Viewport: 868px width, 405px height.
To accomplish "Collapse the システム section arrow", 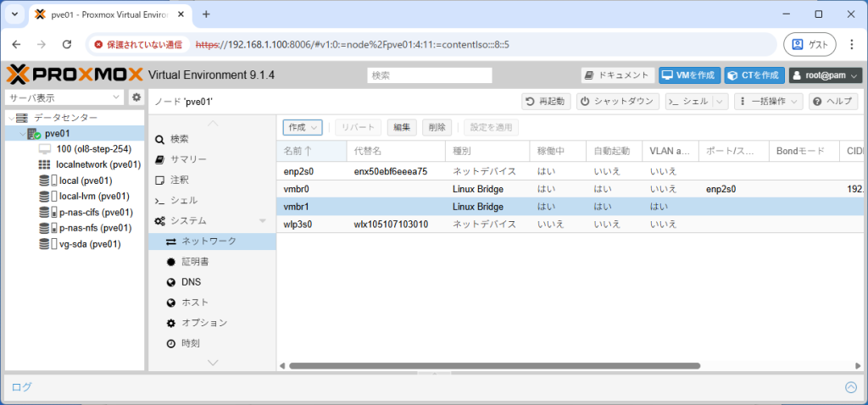I will tap(262, 221).
